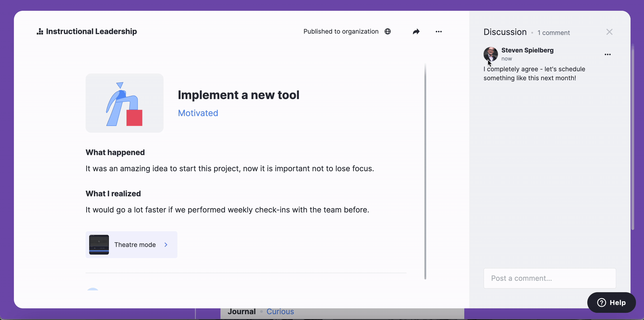Click the Instructional Leadership chart icon

(x=40, y=31)
